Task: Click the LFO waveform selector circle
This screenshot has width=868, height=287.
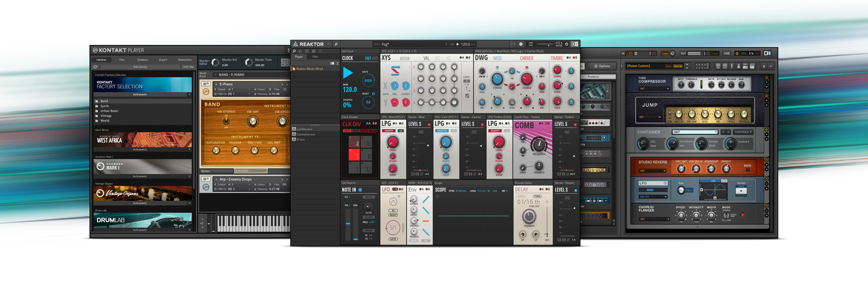Action: click(393, 202)
